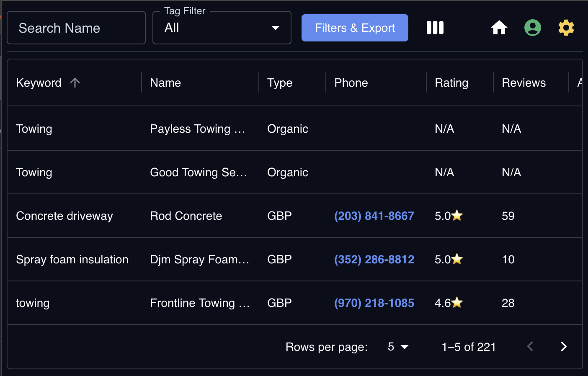Click the 1–5 of 221 pagination text

point(469,347)
